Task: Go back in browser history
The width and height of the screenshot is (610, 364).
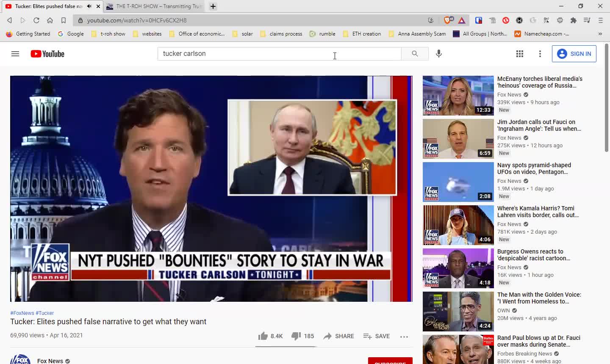Action: coord(9,20)
